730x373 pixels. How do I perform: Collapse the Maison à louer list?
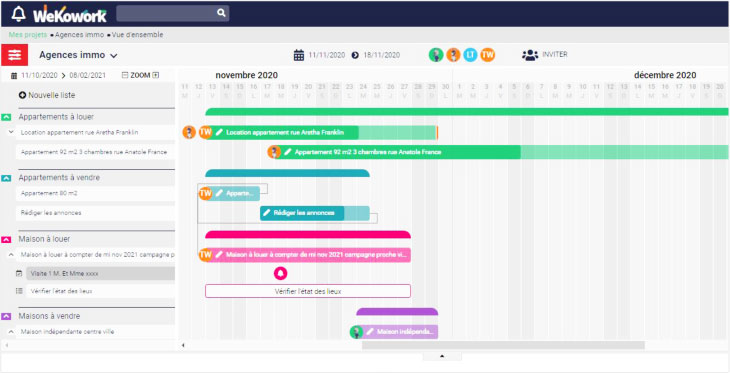pyautogui.click(x=6, y=239)
